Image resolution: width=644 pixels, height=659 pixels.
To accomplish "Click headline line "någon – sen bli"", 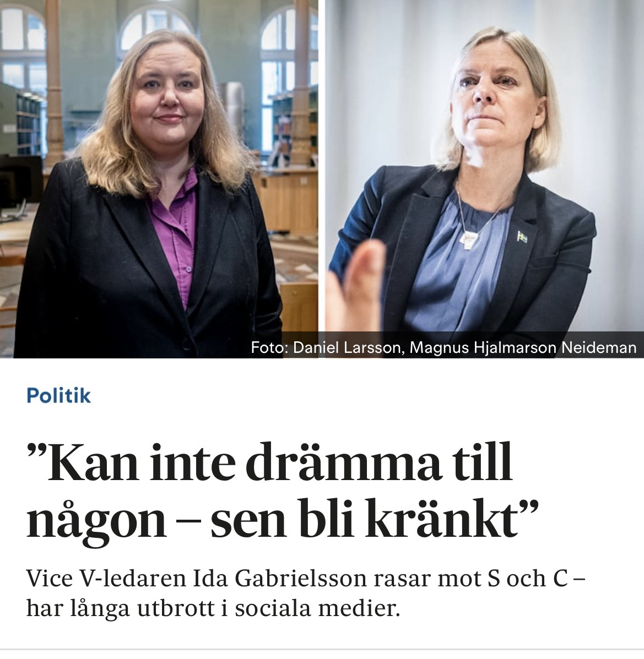I will pos(191,521).
